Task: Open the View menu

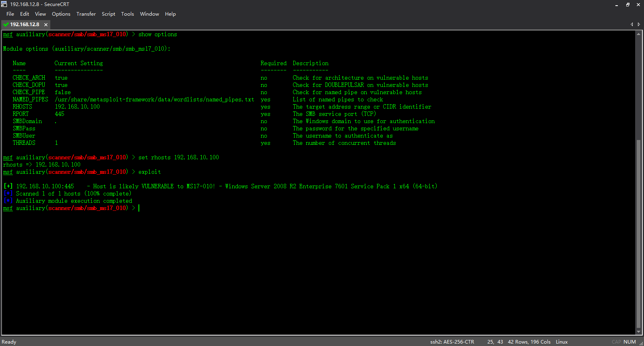Action: [x=40, y=14]
